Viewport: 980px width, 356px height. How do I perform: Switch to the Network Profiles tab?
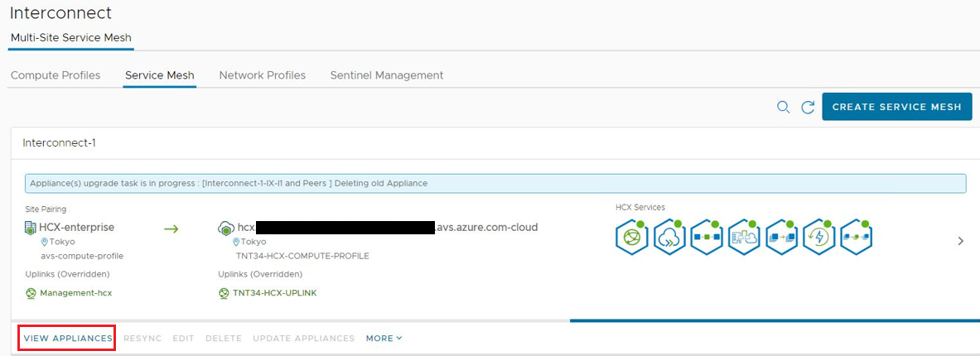tap(263, 75)
